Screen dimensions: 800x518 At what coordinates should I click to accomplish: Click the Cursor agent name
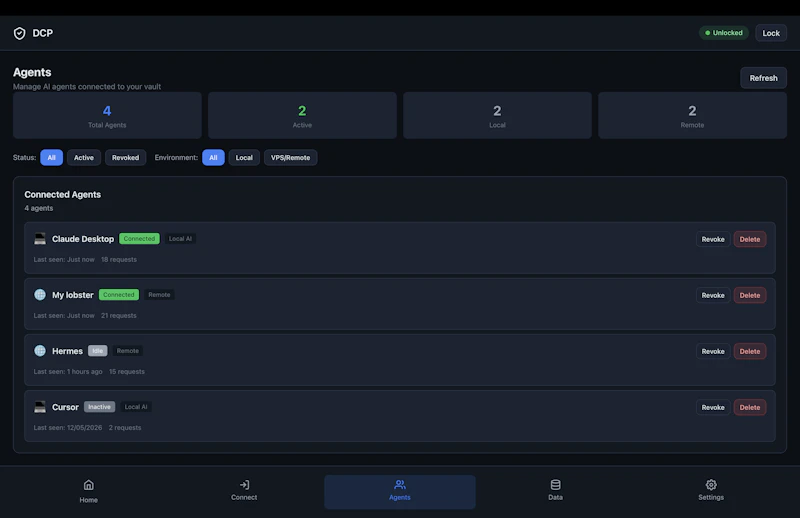[x=65, y=407]
